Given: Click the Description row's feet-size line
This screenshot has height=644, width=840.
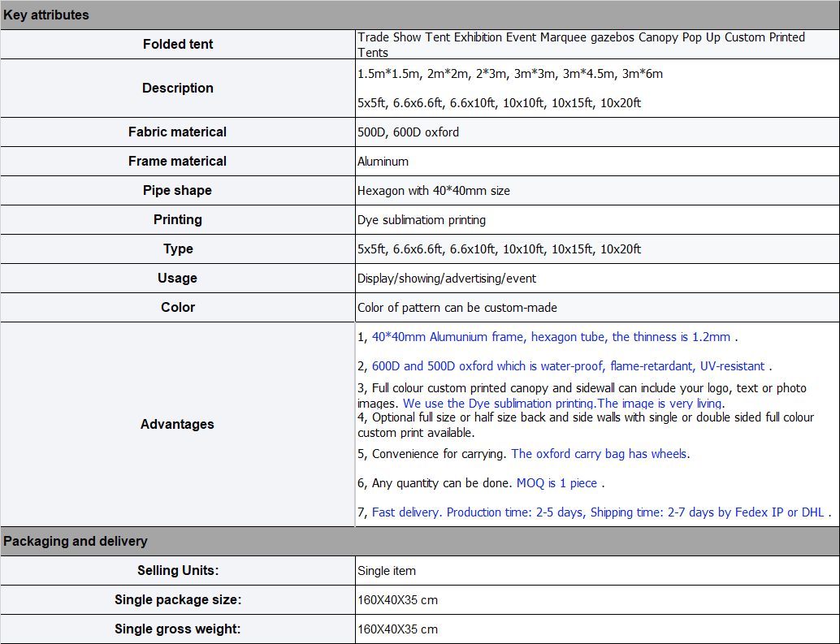Looking at the screenshot, I should tap(499, 103).
